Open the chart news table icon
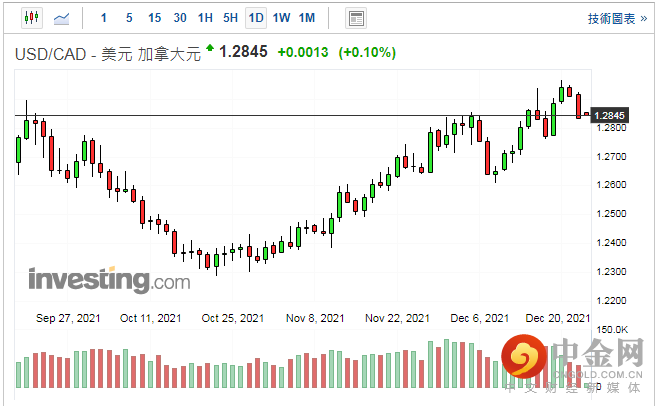This screenshot has width=658, height=406. pyautogui.click(x=356, y=18)
